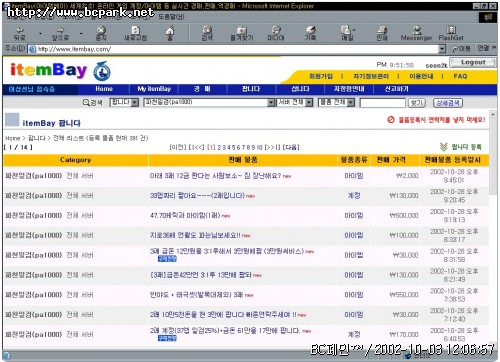
Task: Click the Back toolbar icon
Action: (x=20, y=33)
